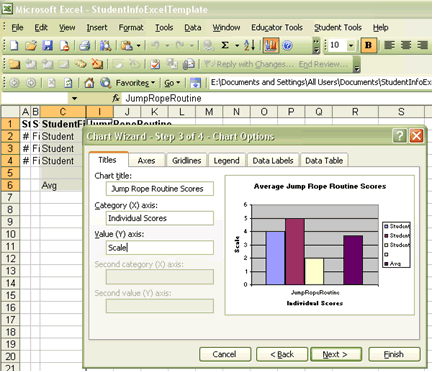
Task: Click the Web toolbar Forward arrow icon
Action: point(31,83)
